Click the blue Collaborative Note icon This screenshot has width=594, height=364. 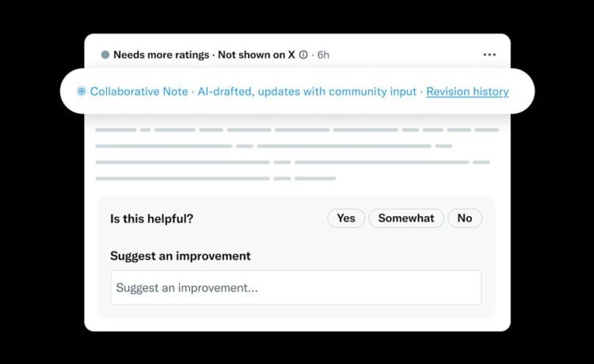pyautogui.click(x=82, y=92)
